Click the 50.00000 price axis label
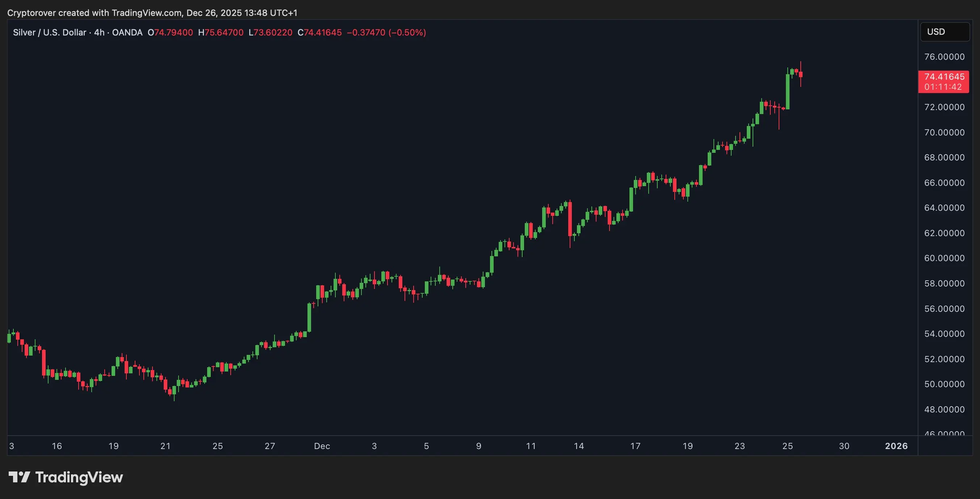Image resolution: width=980 pixels, height=499 pixels. [944, 384]
